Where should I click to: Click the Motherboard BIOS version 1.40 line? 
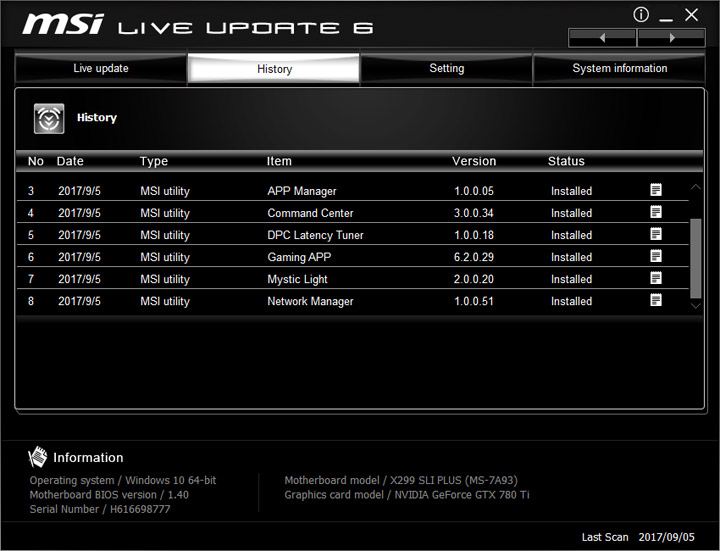[x=109, y=495]
